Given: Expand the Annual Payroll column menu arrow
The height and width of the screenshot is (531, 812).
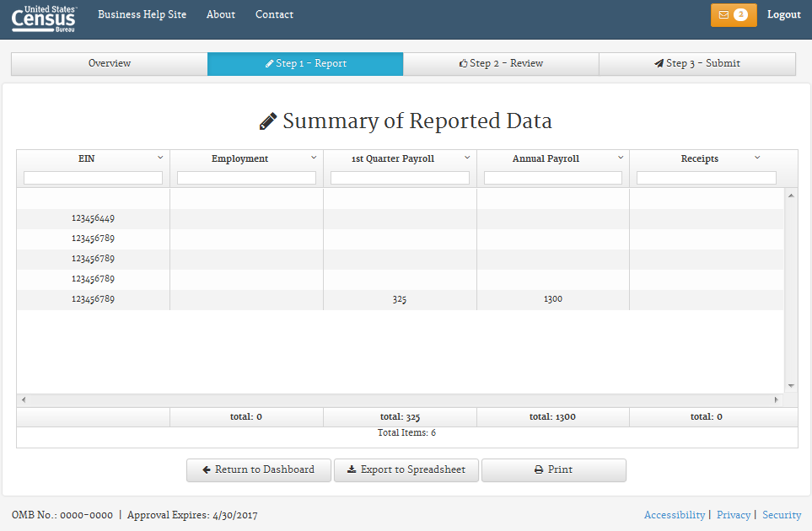Looking at the screenshot, I should (621, 158).
